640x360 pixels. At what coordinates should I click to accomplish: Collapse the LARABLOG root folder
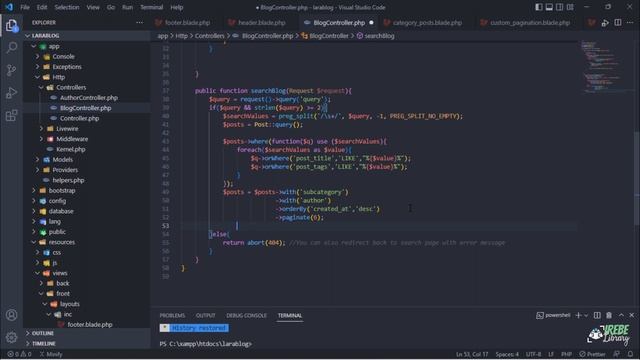(x=87, y=36)
